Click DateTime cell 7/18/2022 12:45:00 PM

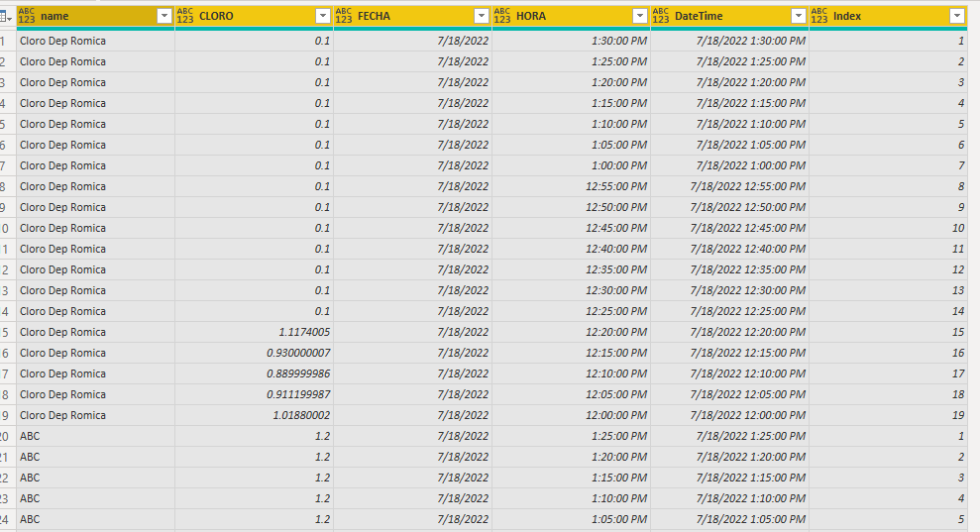(x=730, y=228)
